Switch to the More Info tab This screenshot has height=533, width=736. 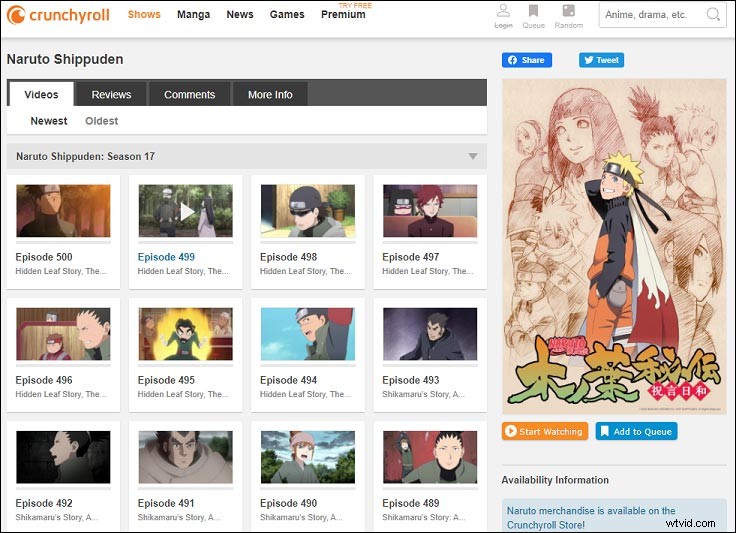point(270,94)
